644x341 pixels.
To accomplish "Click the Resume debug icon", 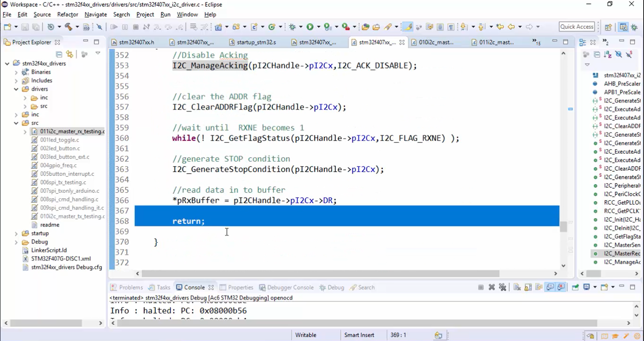I will [x=114, y=27].
